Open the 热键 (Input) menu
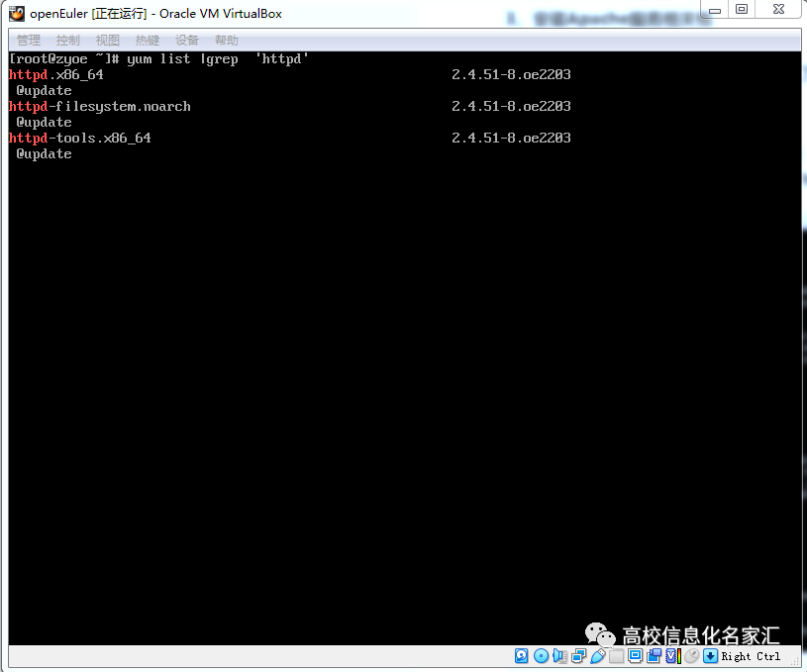 click(147, 40)
